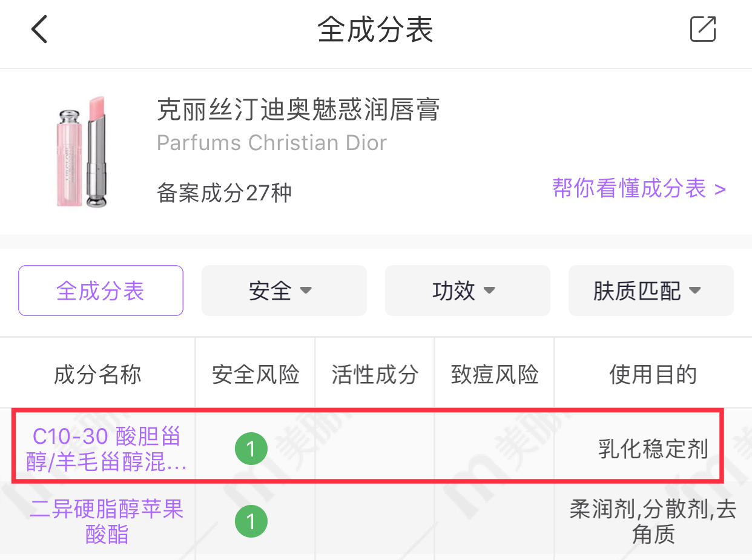This screenshot has width=752, height=560.
Task: Click the green safety rating badge for C10-30 ingredient
Action: click(251, 449)
